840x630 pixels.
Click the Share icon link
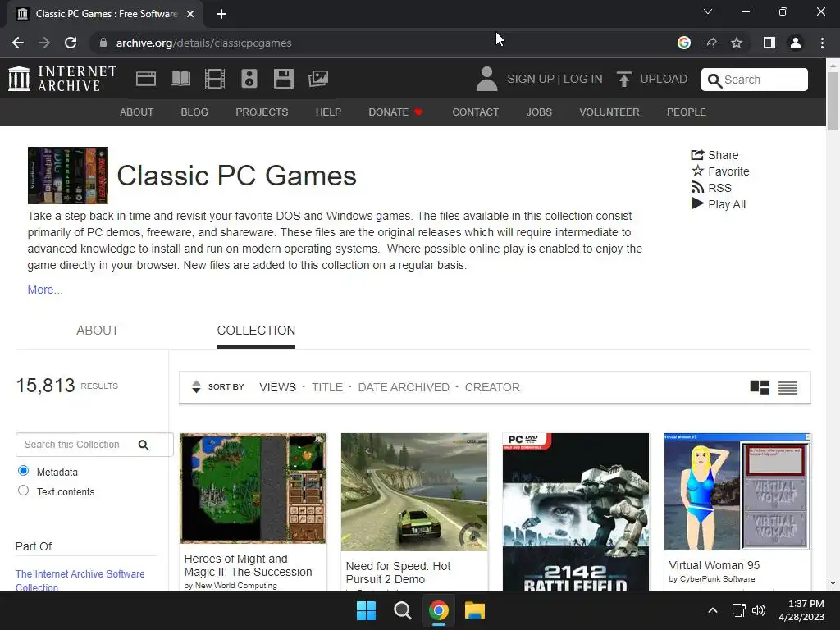714,155
